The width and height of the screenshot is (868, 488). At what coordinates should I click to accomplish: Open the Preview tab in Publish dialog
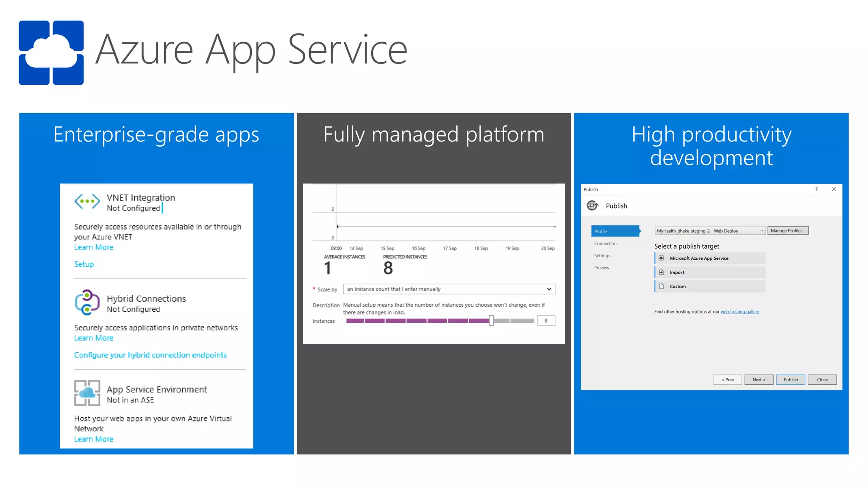click(x=602, y=268)
